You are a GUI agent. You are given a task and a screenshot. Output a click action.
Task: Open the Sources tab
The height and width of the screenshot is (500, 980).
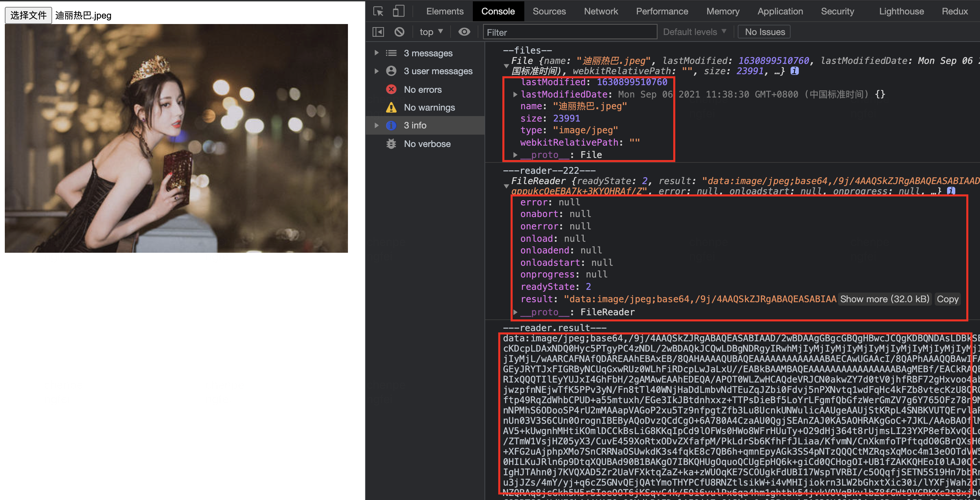coord(549,11)
